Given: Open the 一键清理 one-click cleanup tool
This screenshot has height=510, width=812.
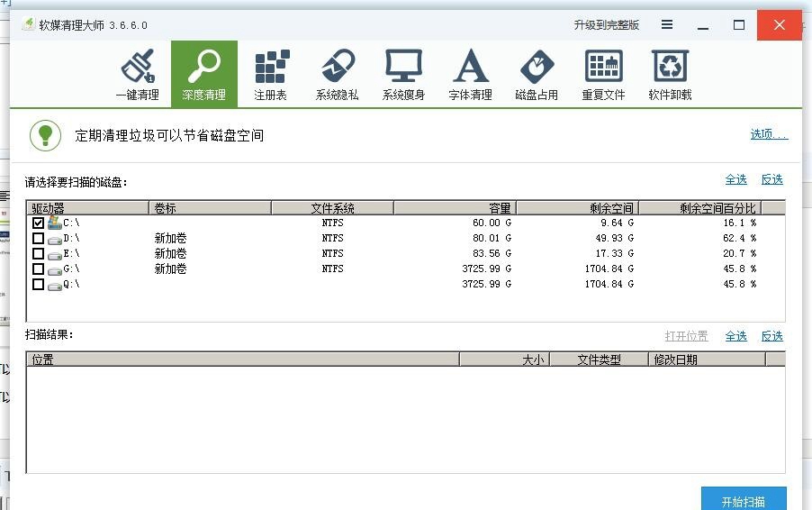Looking at the screenshot, I should tap(137, 74).
